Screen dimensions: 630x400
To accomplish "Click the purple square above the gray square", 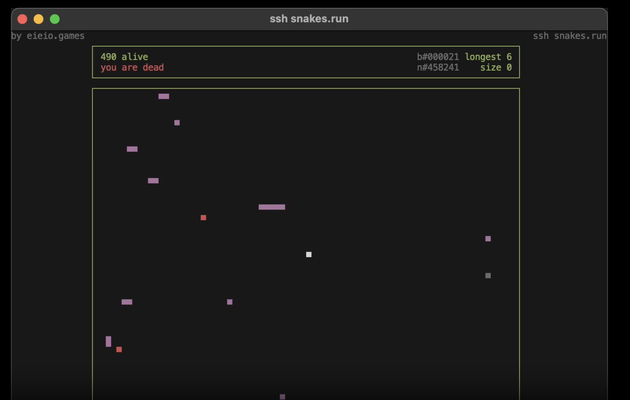I will (488, 239).
